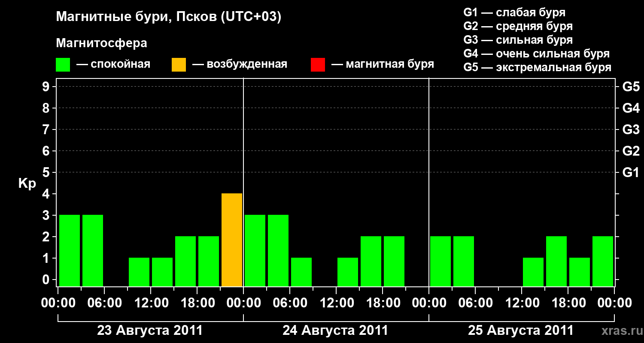Select the first green bar at 00:00 on 23 August
644x343 pixels.
70,250
